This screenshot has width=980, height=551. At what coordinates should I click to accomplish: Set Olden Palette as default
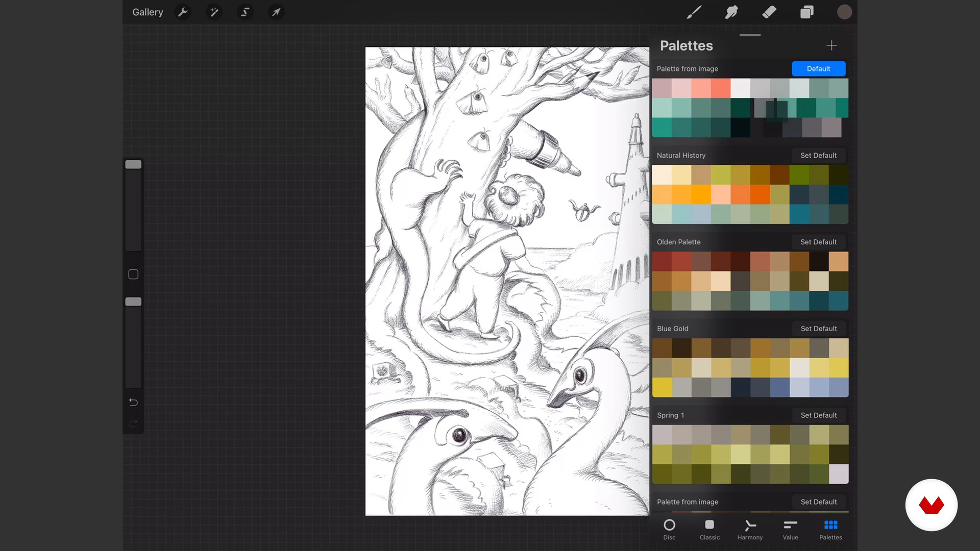point(818,242)
